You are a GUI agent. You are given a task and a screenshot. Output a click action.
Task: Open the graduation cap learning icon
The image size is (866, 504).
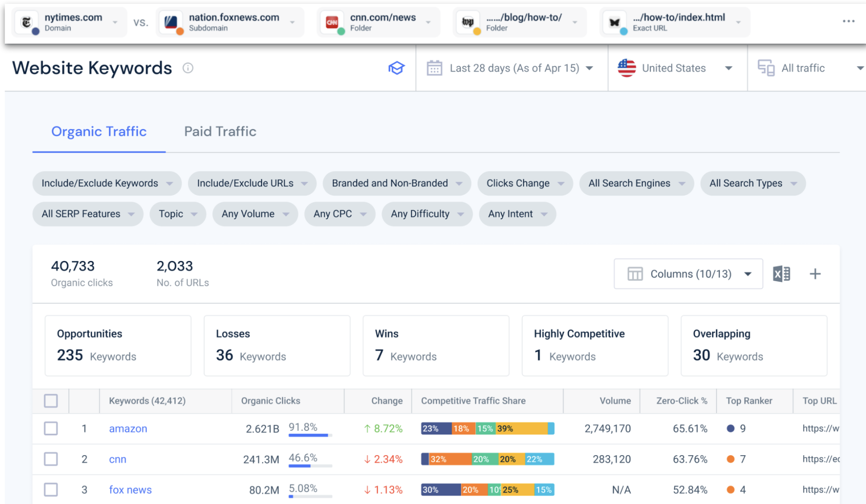(x=396, y=68)
